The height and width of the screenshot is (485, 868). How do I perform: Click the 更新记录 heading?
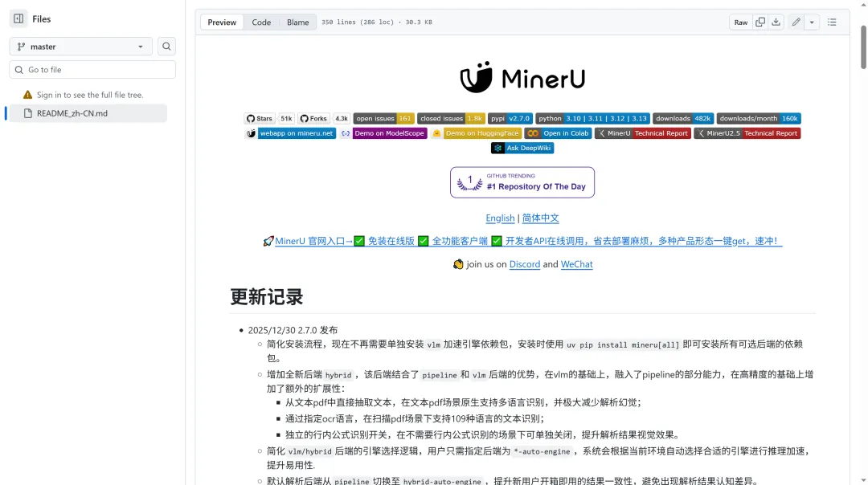click(266, 297)
